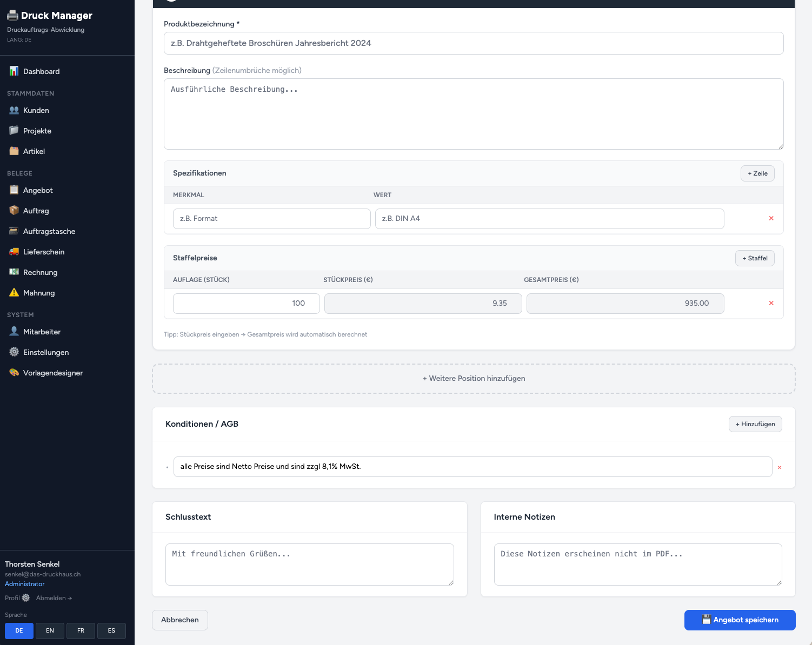Click the Abmelden link
This screenshot has height=645, width=812.
point(54,597)
